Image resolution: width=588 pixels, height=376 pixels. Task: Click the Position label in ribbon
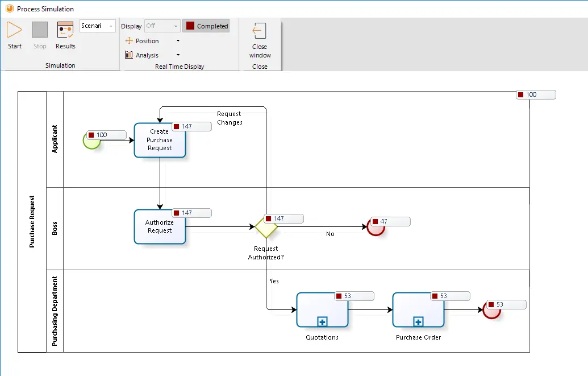(147, 41)
